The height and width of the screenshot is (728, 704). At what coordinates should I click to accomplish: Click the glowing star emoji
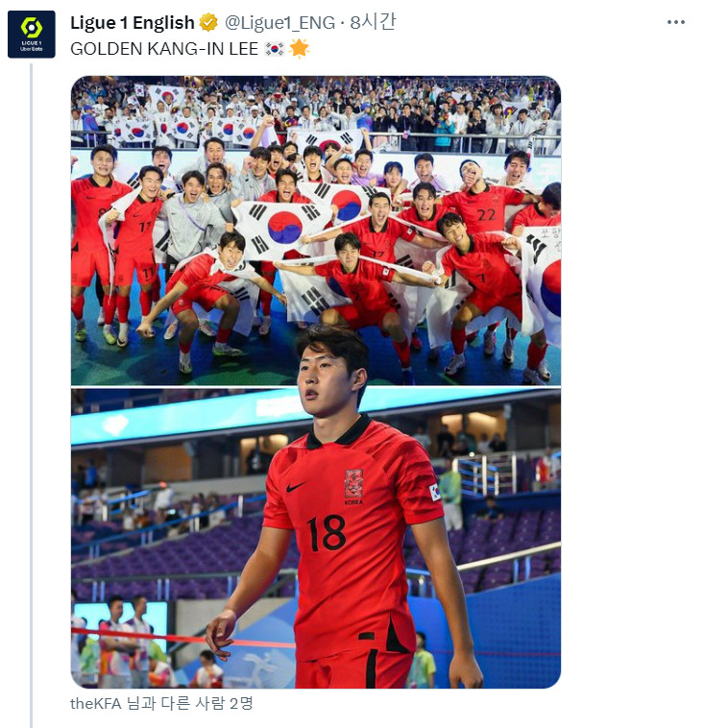coord(299,48)
